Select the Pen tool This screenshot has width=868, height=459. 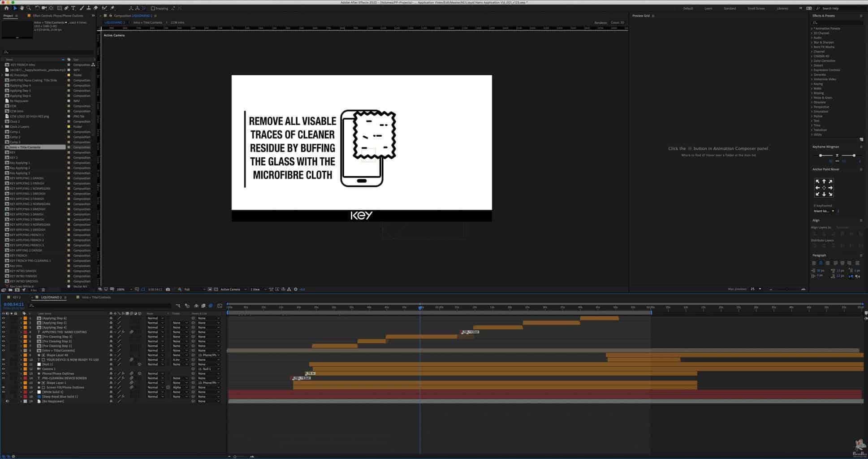tap(66, 8)
